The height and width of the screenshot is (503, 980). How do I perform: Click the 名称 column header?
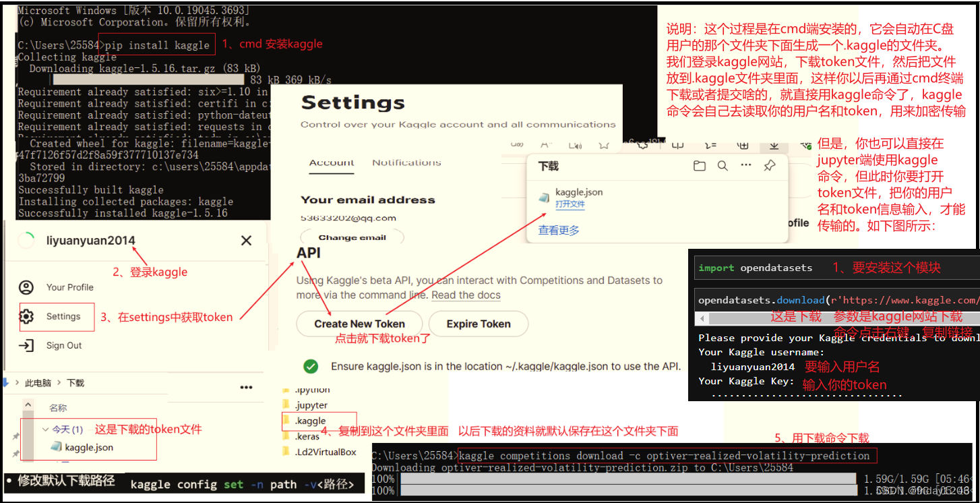(x=58, y=408)
